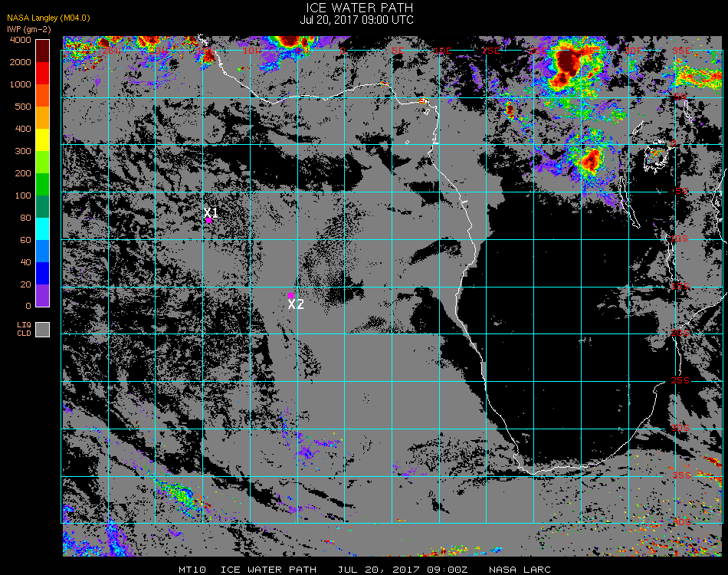Select the dark red 2000-4000 color swatch
728x575 pixels.
click(x=43, y=51)
